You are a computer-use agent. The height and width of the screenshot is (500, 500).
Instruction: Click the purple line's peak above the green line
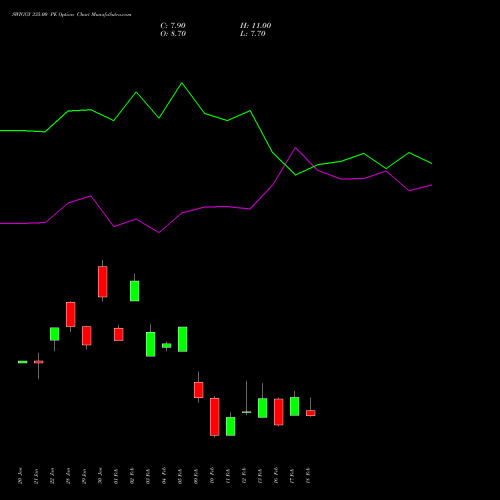[x=295, y=148]
